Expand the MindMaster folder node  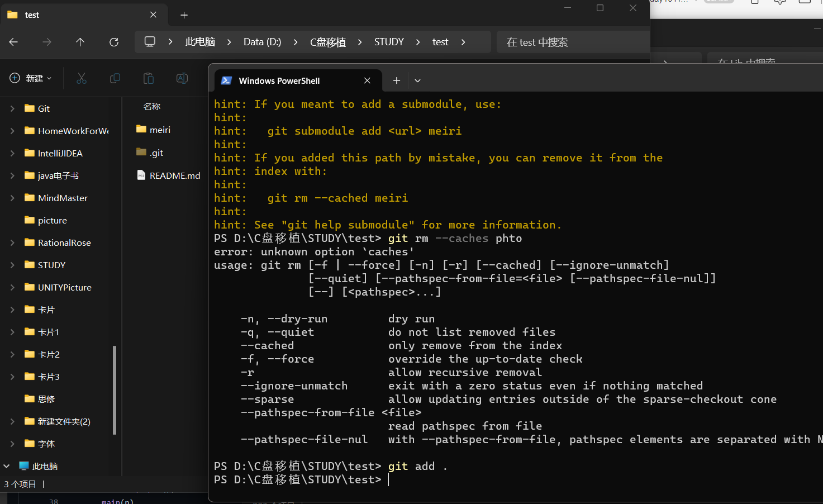pyautogui.click(x=12, y=198)
